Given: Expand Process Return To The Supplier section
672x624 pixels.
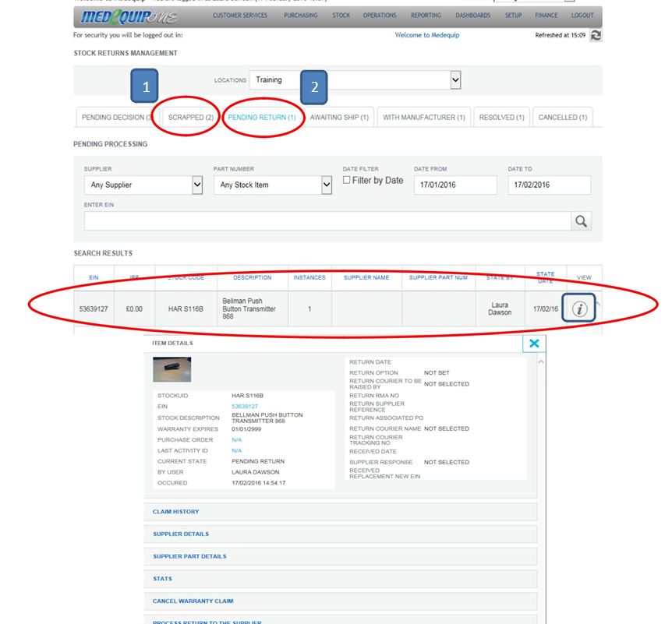Looking at the screenshot, I should pos(340,620).
